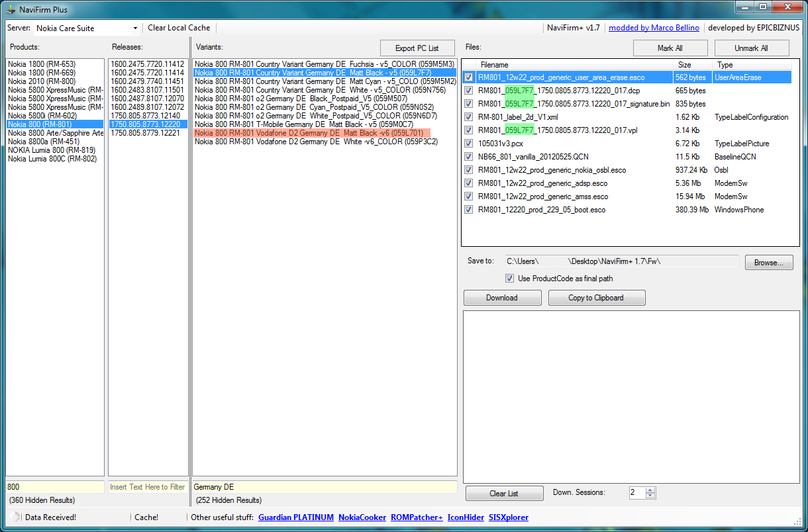Click the Save to path field
Screen dimensions: 808x532
[x=622, y=261]
